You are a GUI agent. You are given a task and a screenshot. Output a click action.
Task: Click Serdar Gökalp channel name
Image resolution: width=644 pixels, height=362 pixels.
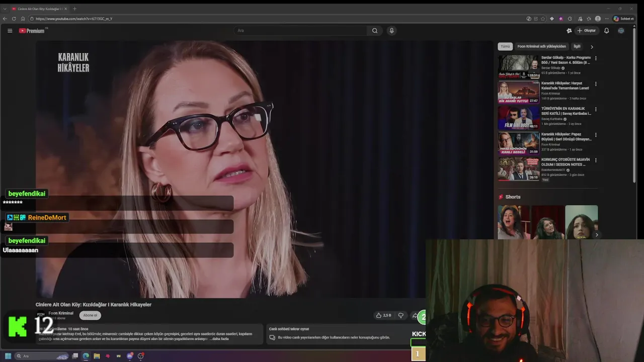(x=551, y=68)
